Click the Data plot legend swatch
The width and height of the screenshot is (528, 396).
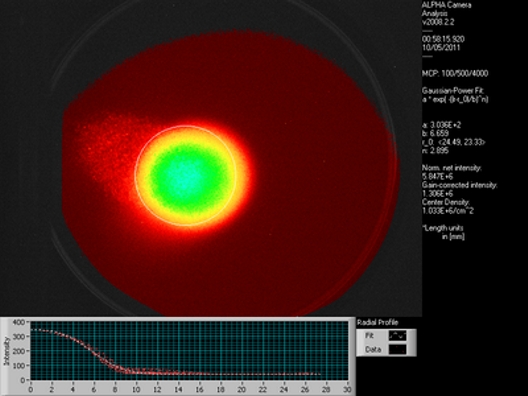(398, 349)
